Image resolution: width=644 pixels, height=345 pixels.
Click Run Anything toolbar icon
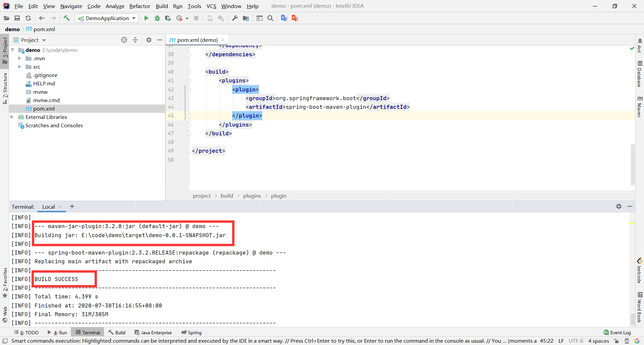click(x=260, y=18)
